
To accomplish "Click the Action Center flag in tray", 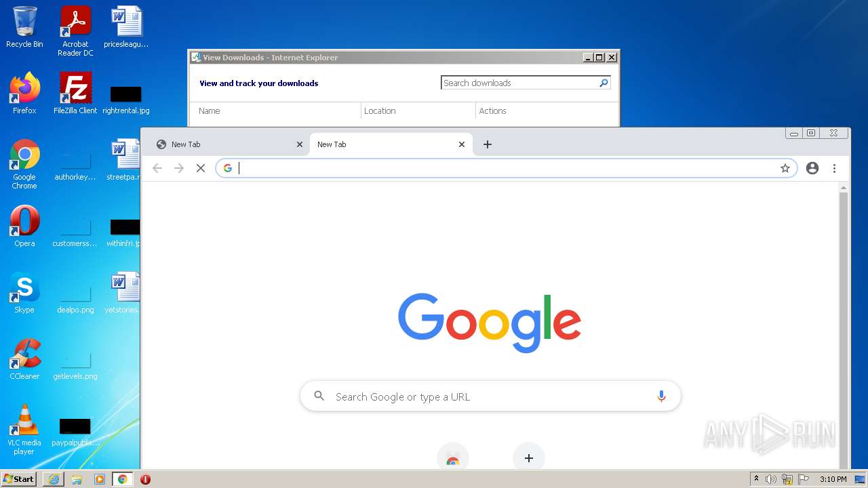I will coord(804,479).
